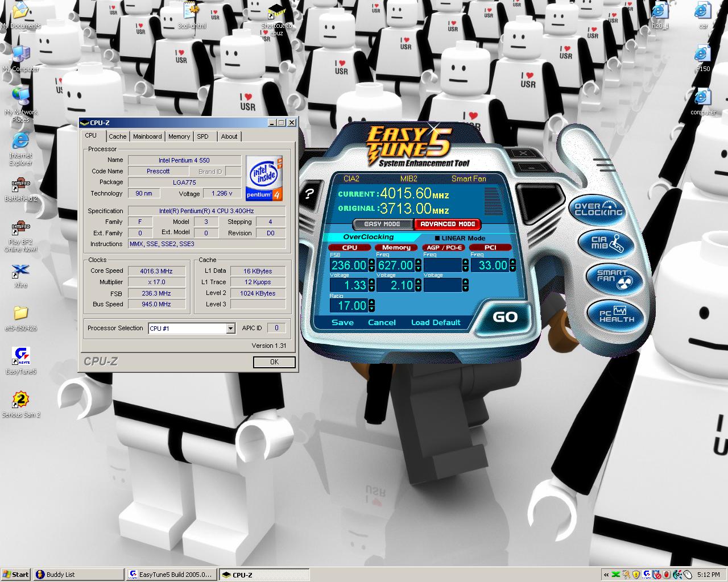The width and height of the screenshot is (728, 582).
Task: Open the Smart Fan side button
Action: click(x=613, y=277)
